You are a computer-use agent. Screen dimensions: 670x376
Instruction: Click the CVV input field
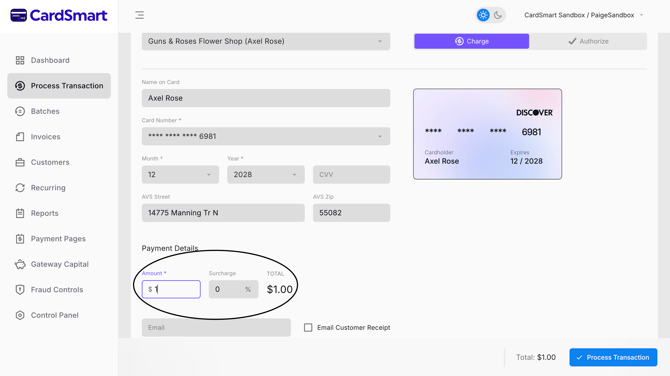tap(351, 175)
